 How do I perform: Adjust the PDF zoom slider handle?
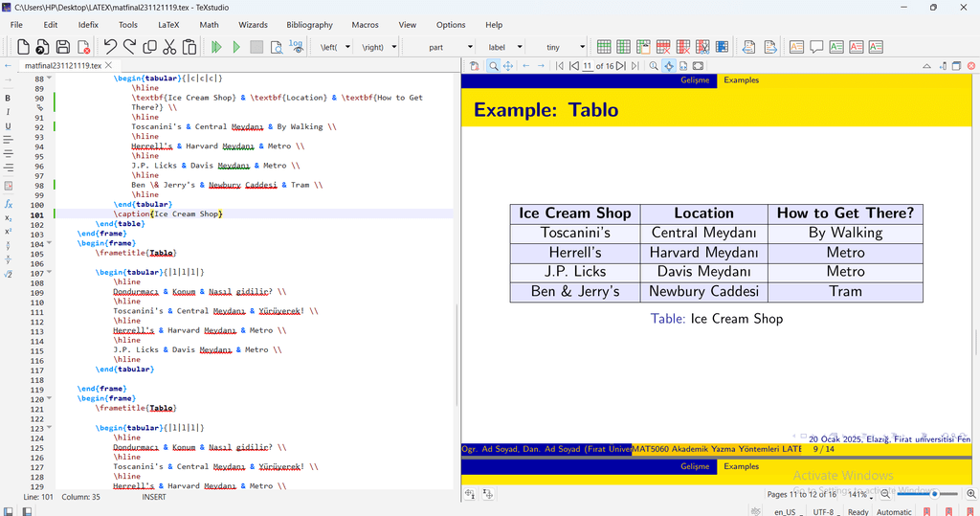click(x=934, y=494)
